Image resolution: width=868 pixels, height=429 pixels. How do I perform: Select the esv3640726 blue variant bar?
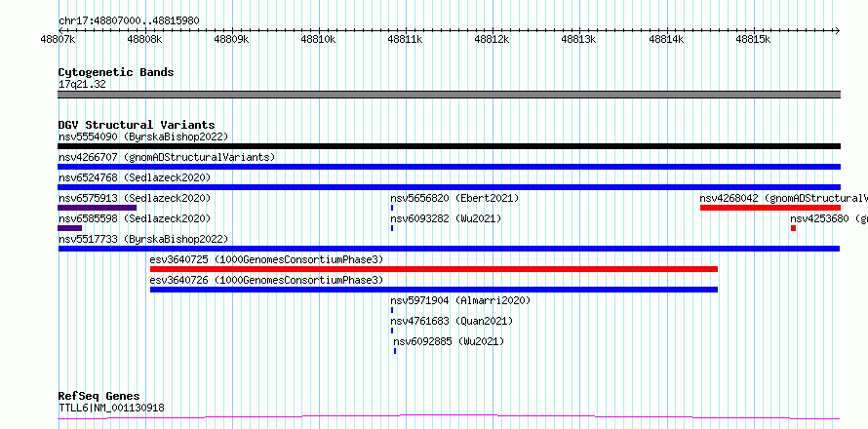(434, 290)
